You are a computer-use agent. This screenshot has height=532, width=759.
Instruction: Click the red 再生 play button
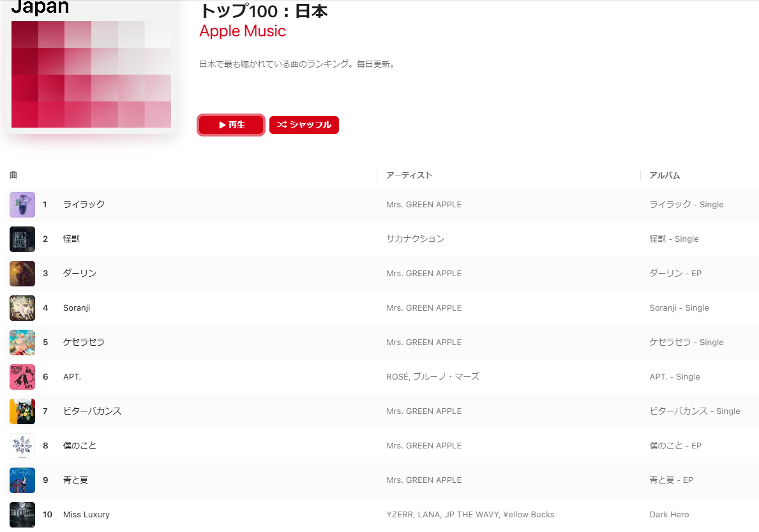tap(231, 125)
